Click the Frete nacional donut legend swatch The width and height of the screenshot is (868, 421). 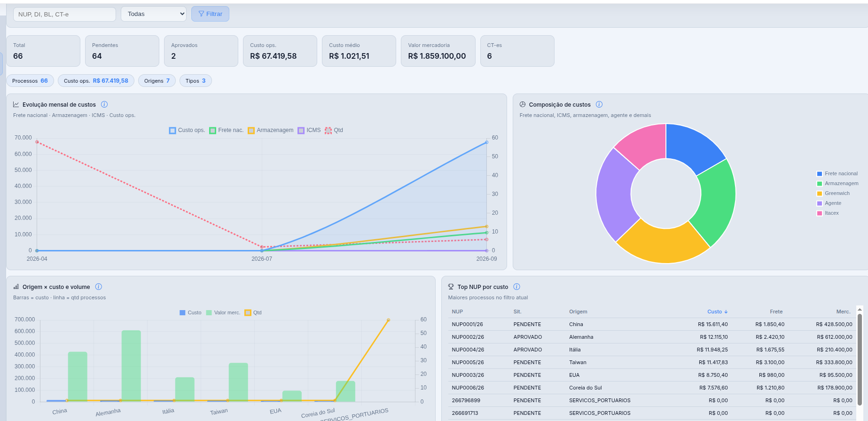pos(820,174)
